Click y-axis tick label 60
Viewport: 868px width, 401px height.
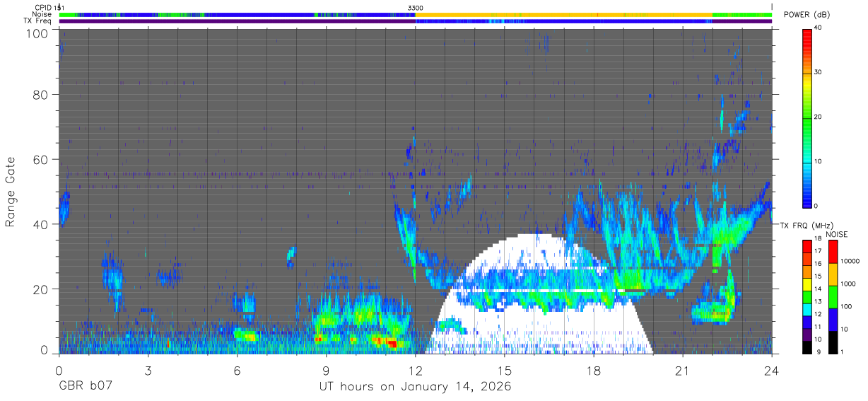pos(40,161)
